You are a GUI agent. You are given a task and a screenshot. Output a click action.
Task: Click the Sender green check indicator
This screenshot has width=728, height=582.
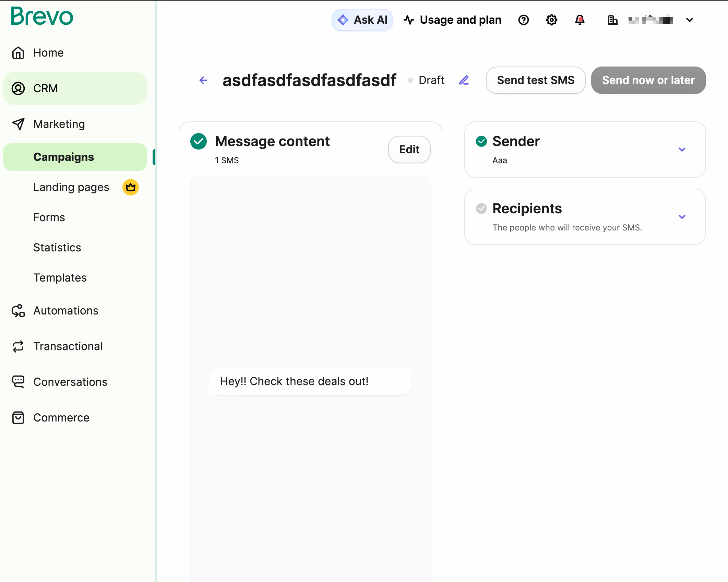481,141
